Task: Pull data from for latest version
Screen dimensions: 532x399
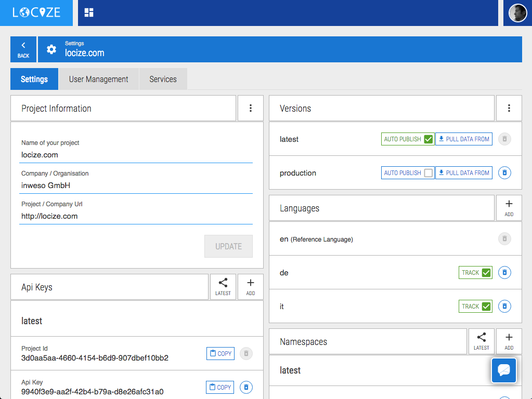Action: [464, 139]
